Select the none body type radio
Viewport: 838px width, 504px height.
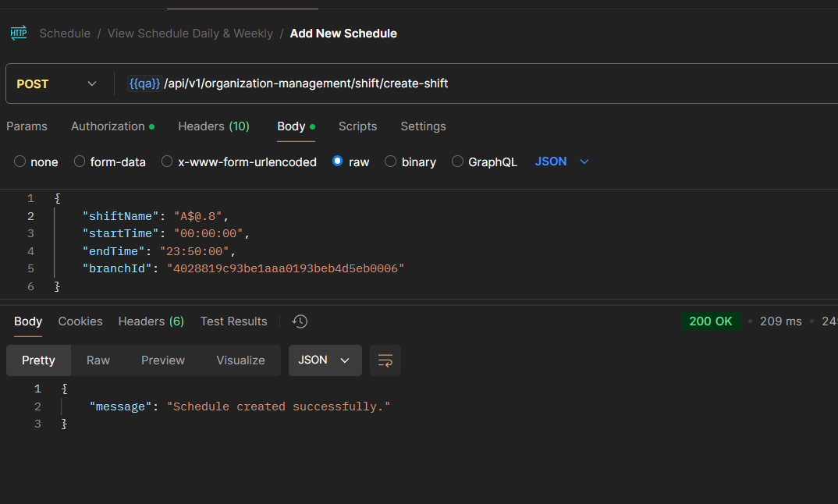pos(20,161)
